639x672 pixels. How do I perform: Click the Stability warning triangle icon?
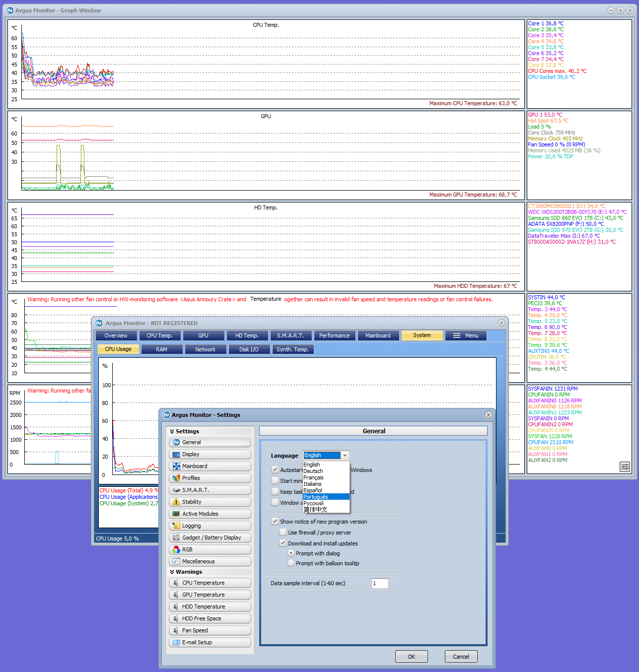[x=176, y=502]
